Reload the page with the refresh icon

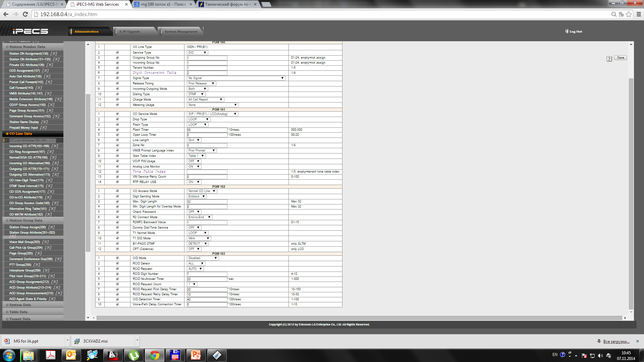[25, 14]
